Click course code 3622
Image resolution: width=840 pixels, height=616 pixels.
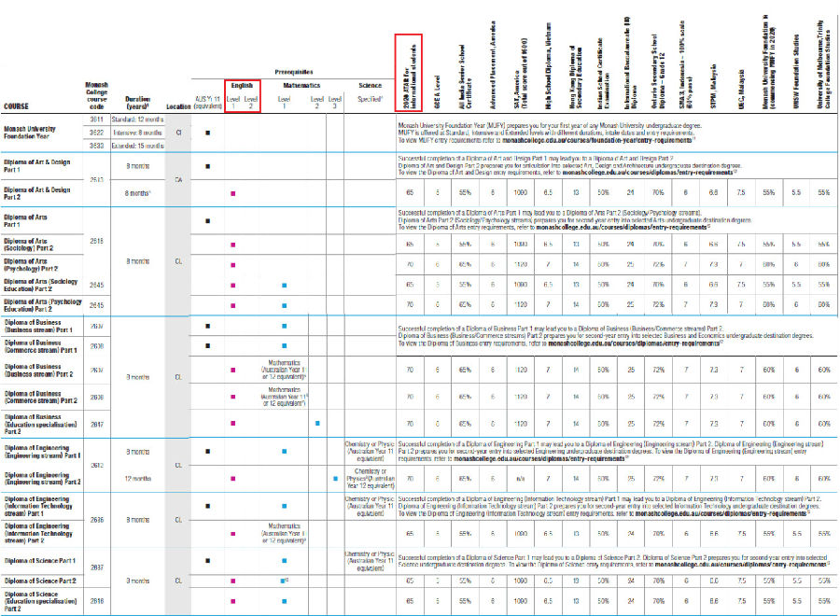(96, 133)
